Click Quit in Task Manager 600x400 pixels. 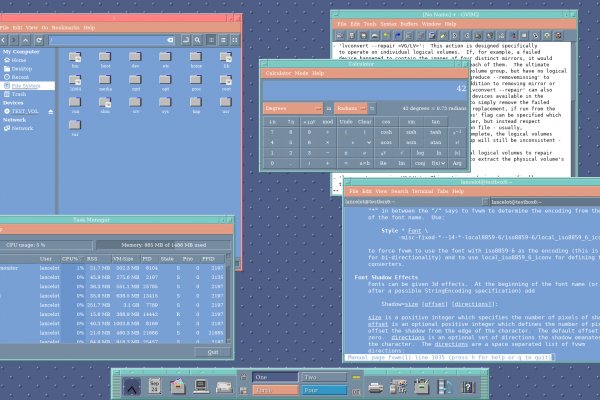click(211, 352)
